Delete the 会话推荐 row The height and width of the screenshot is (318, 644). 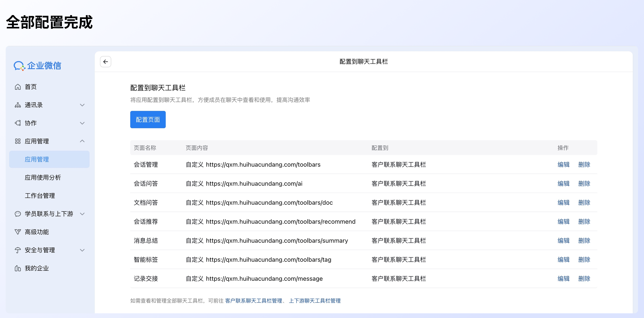click(584, 221)
